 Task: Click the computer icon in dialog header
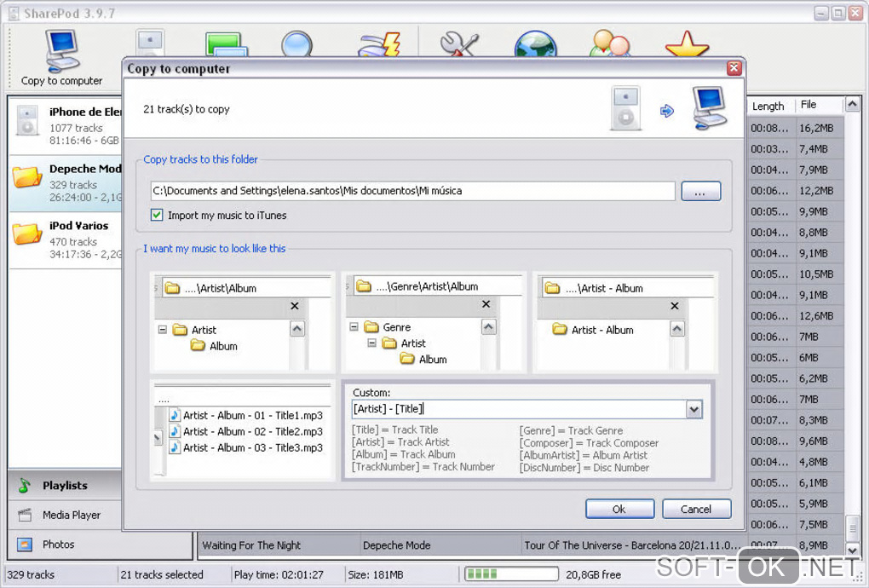coord(710,108)
